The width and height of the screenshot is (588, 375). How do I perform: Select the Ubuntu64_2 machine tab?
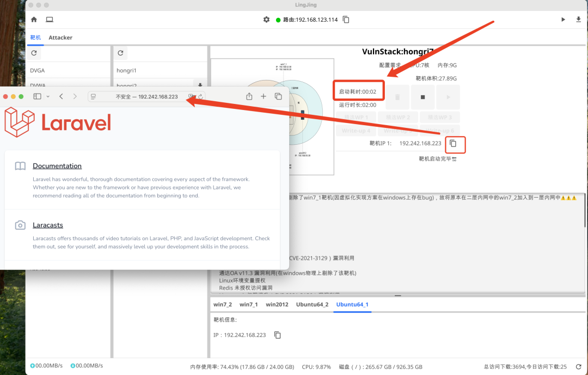[x=313, y=304]
